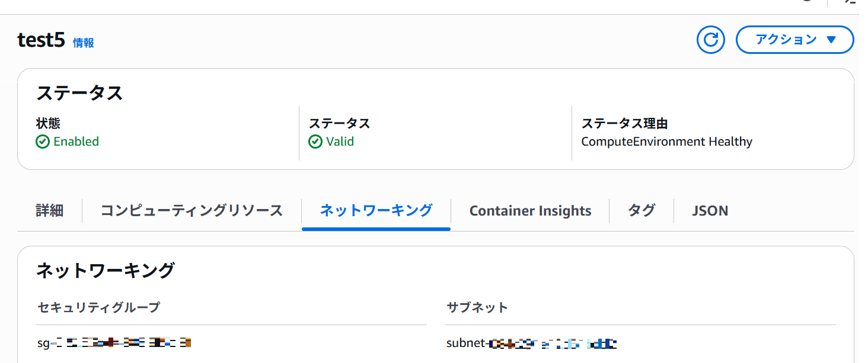868x363 pixels.
Task: Switch to the 詳細 tab
Action: [50, 211]
